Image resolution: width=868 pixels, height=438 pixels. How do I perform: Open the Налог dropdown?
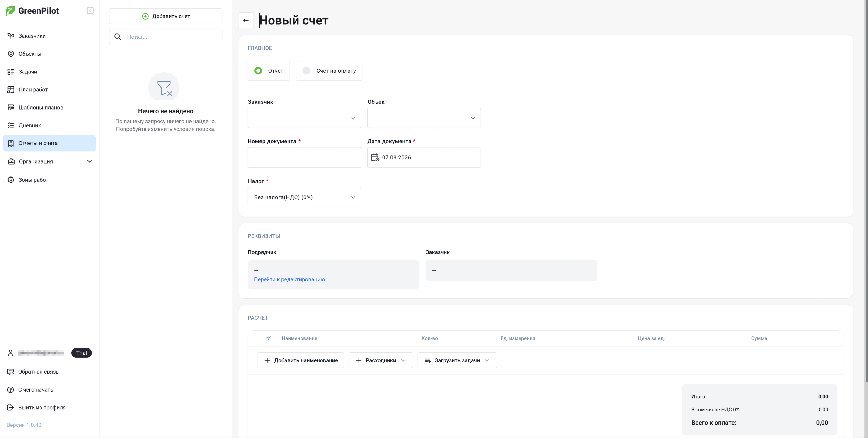tap(304, 197)
